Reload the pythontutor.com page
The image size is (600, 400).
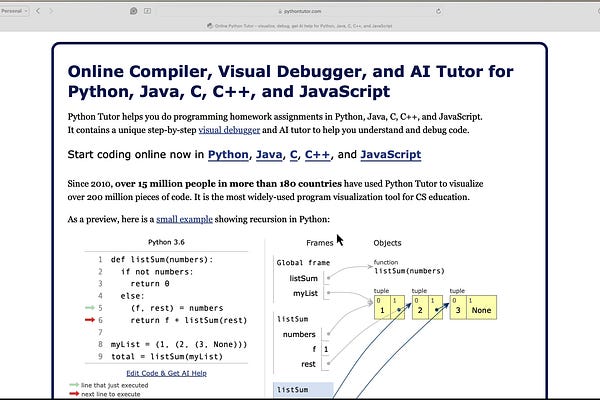(x=439, y=11)
